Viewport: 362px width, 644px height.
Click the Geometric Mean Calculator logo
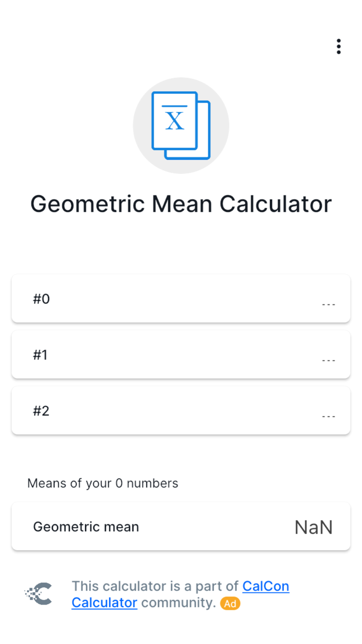[181, 124]
